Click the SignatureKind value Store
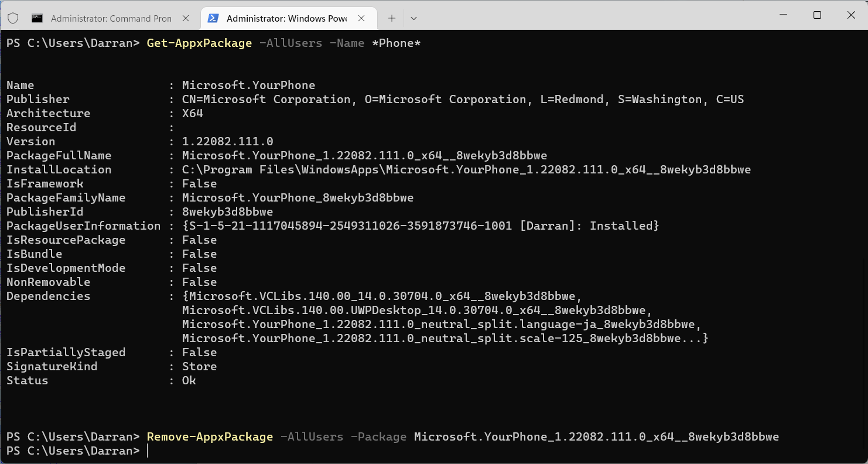Screen dimensions: 868x464 (199, 367)
